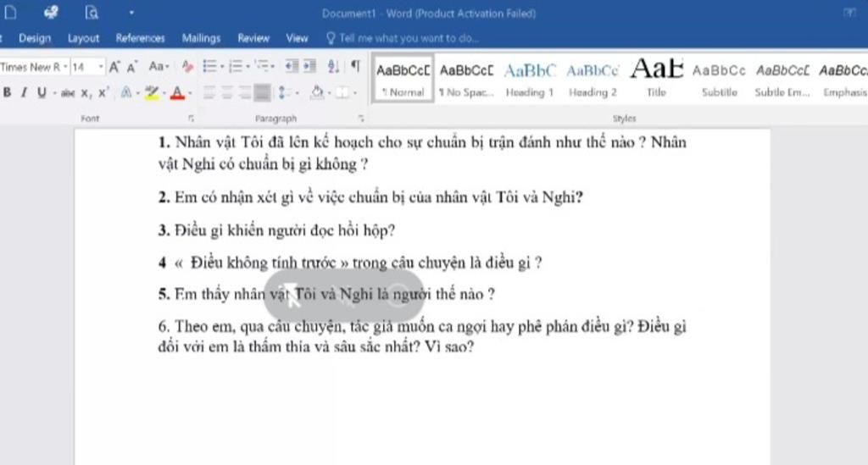Screen dimensions: 868x465
Task: Toggle Strikethrough formatting
Action: point(68,93)
